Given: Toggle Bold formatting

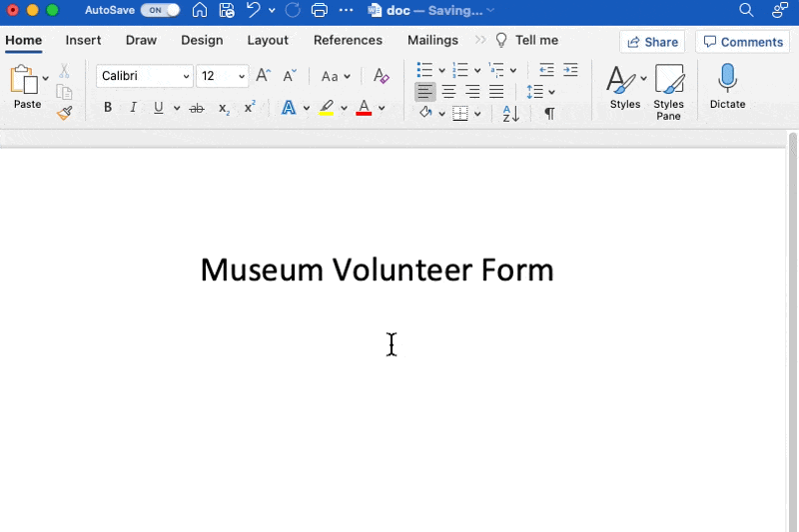Looking at the screenshot, I should [108, 108].
